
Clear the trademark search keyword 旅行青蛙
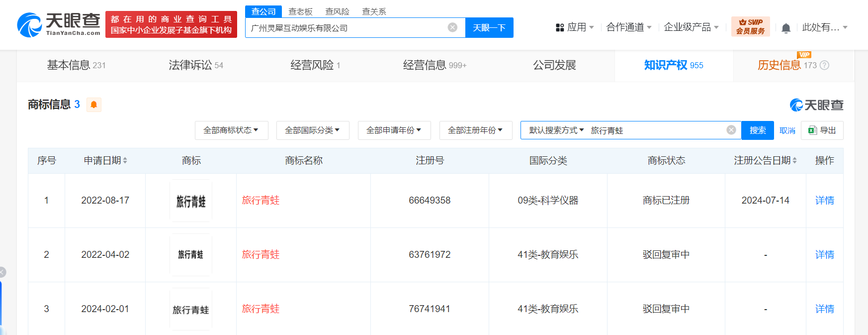(x=731, y=130)
